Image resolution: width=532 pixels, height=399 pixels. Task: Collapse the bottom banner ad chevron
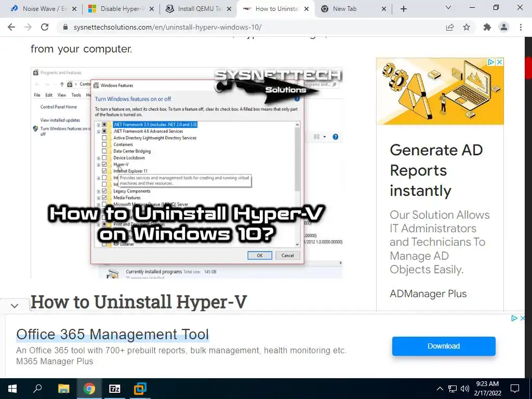(x=14, y=305)
